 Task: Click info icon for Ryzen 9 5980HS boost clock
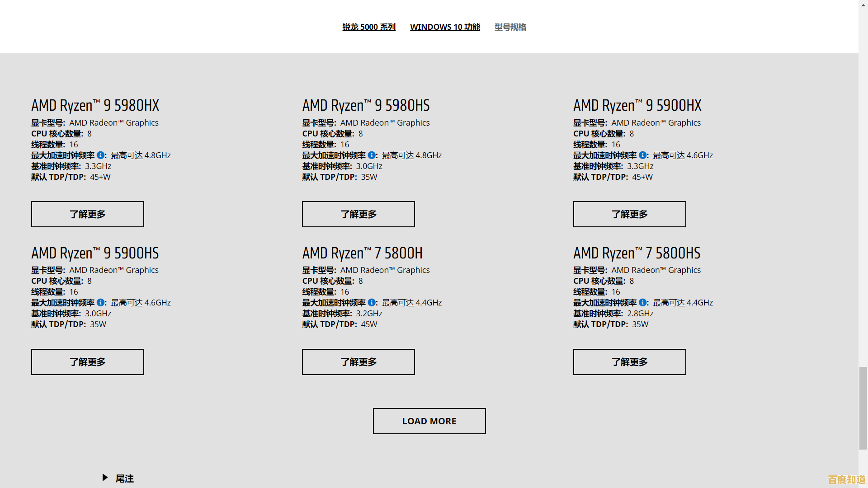click(x=372, y=155)
